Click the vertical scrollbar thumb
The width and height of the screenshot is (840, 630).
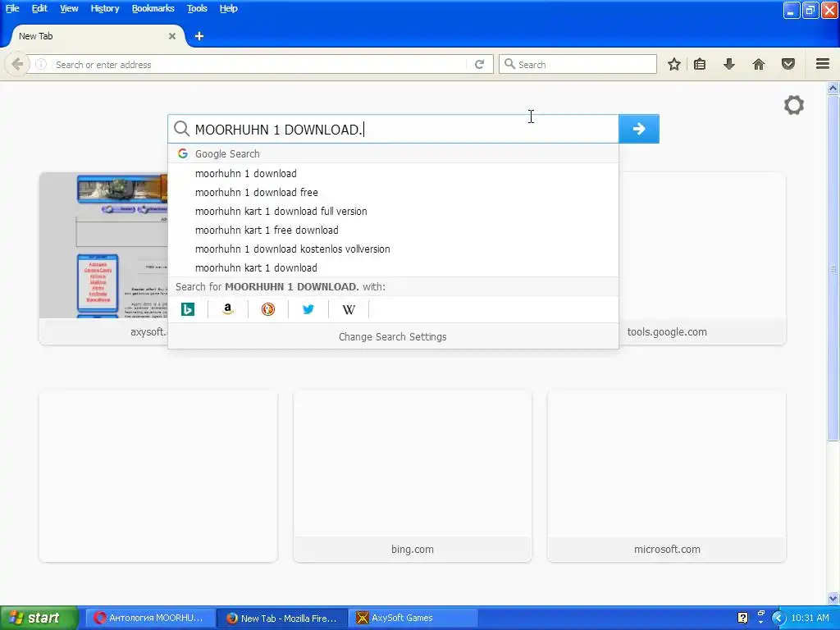tap(833, 268)
